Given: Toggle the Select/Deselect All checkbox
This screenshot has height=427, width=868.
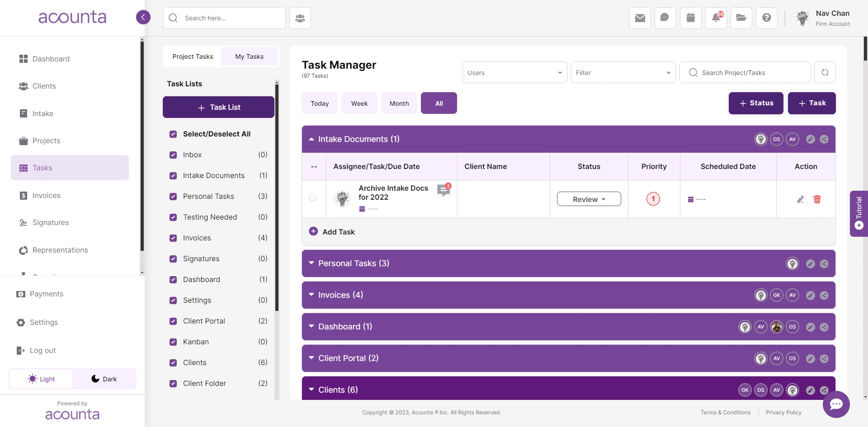Looking at the screenshot, I should (173, 134).
